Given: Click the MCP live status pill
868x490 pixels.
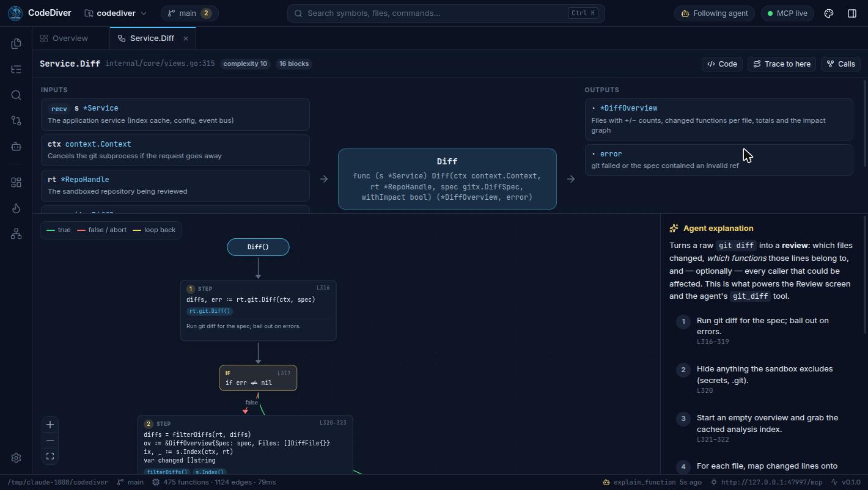Looking at the screenshot, I should pyautogui.click(x=787, y=13).
